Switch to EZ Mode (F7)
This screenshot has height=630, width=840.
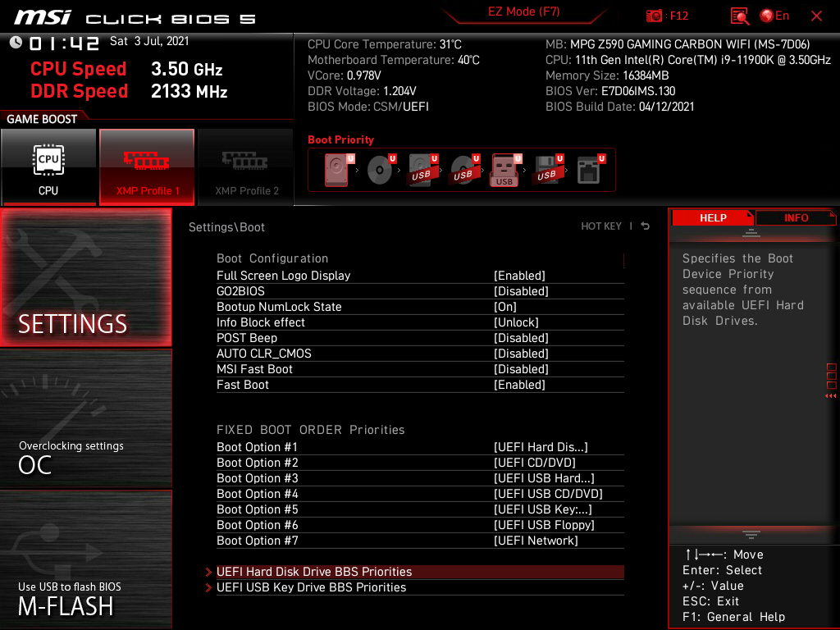524,11
